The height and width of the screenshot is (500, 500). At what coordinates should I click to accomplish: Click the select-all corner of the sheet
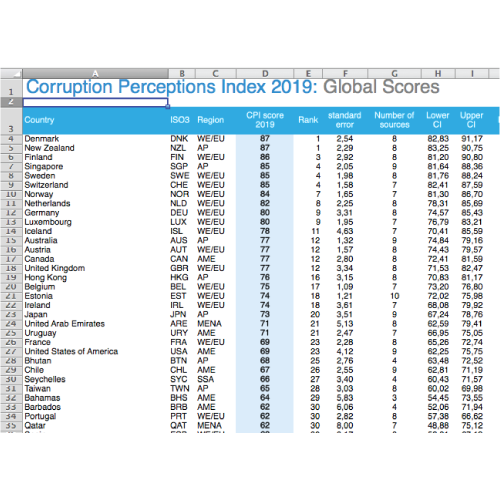(11, 73)
